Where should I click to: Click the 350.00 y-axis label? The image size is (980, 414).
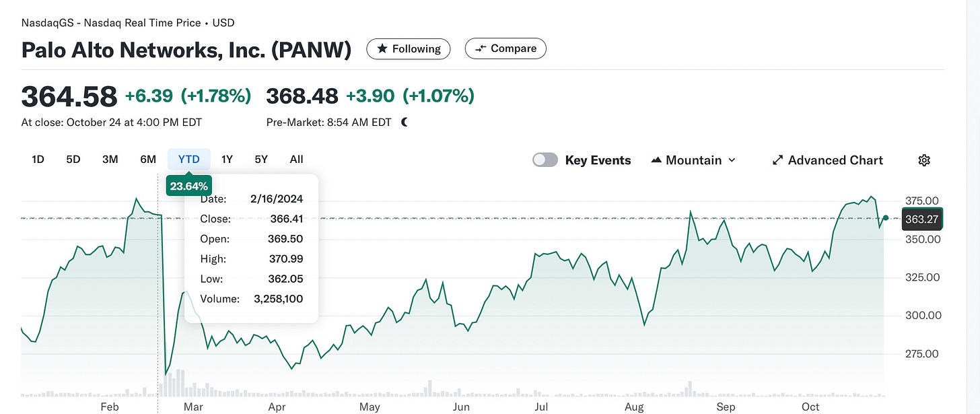coord(922,239)
